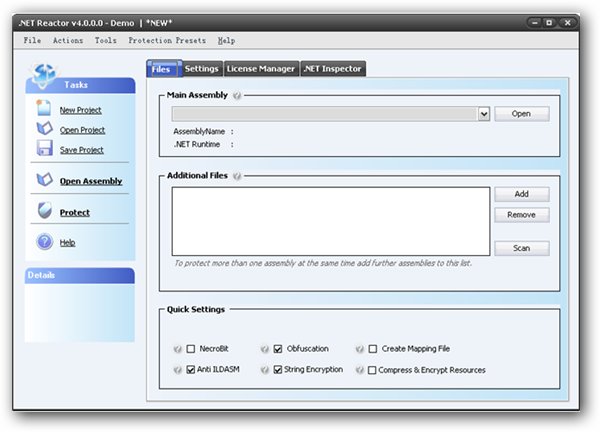Viewport: 600px width, 432px height.
Task: Click the blue Help question mark icon
Action: [x=44, y=242]
